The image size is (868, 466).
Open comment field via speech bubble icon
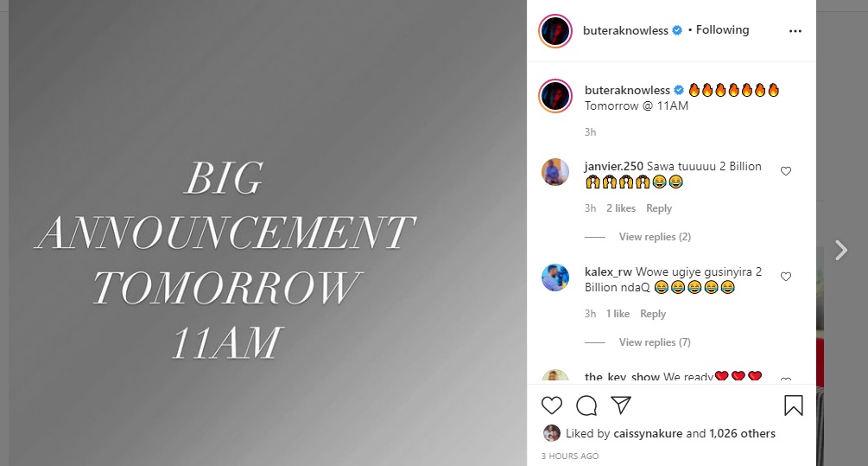(x=586, y=405)
